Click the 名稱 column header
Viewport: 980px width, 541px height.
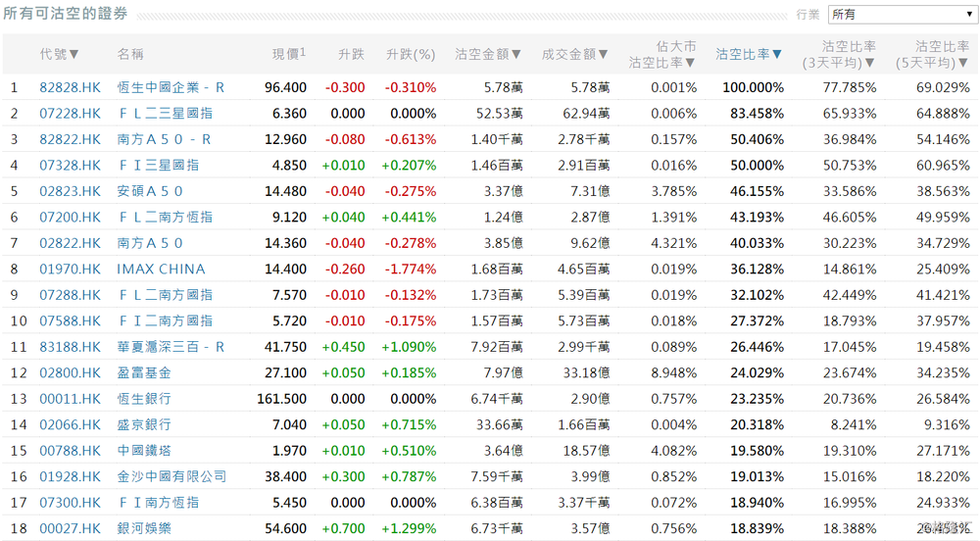click(130, 54)
